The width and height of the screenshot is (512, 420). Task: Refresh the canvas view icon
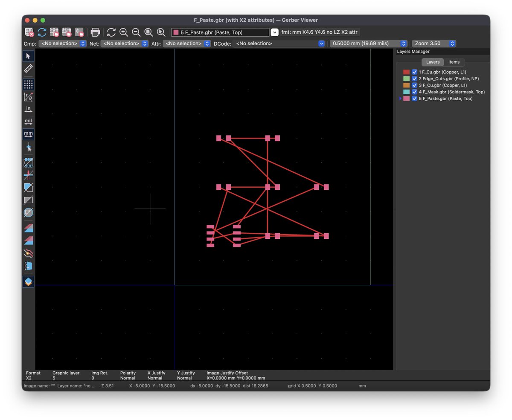click(111, 32)
